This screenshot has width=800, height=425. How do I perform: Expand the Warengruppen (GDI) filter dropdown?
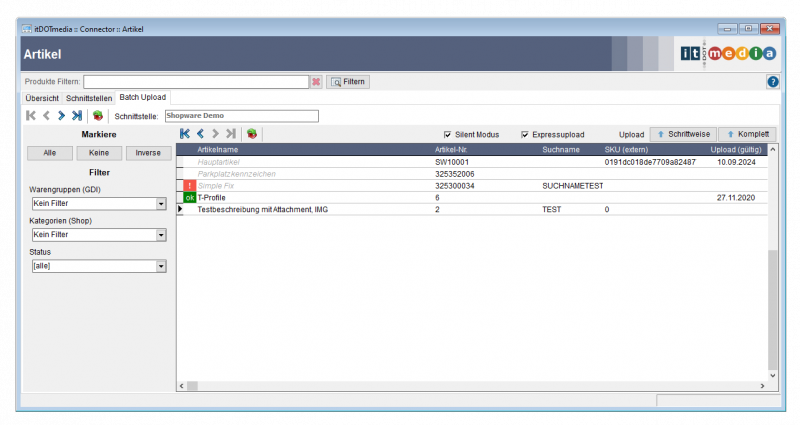point(161,204)
